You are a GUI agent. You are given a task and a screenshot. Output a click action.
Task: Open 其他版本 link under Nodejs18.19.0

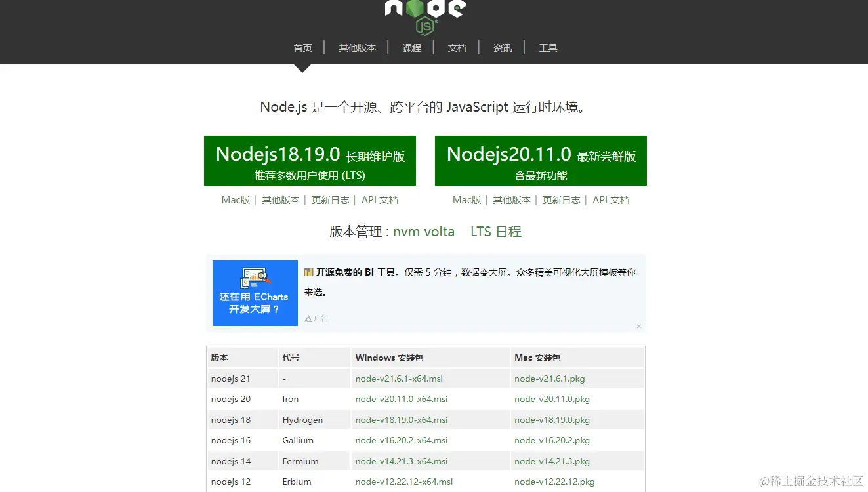[281, 200]
